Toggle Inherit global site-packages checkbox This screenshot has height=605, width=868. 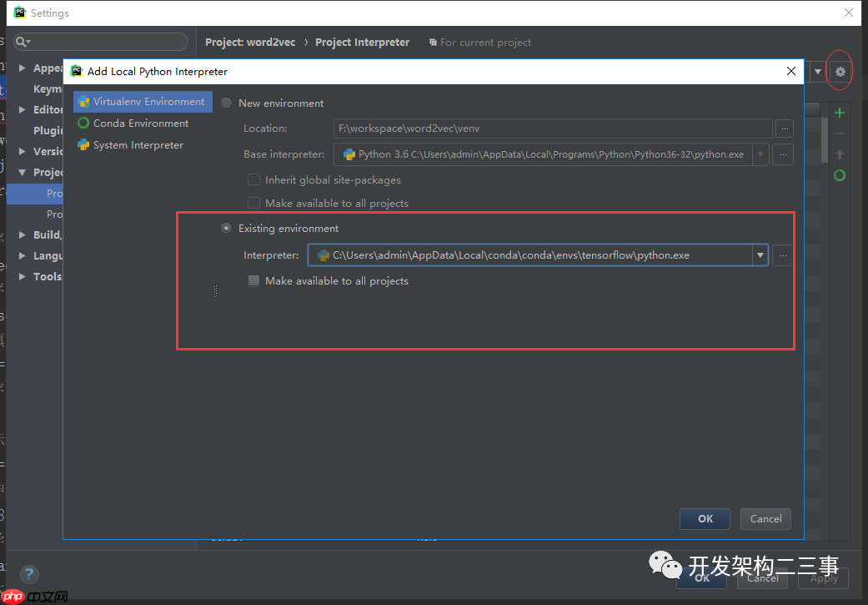(253, 179)
